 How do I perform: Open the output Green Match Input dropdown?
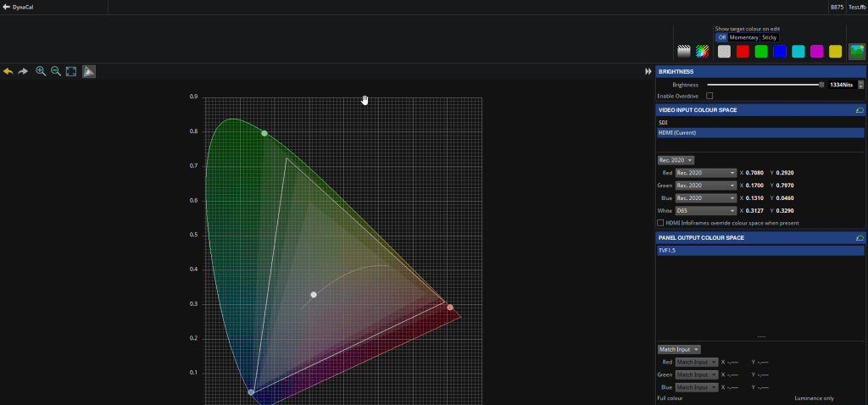click(x=697, y=374)
